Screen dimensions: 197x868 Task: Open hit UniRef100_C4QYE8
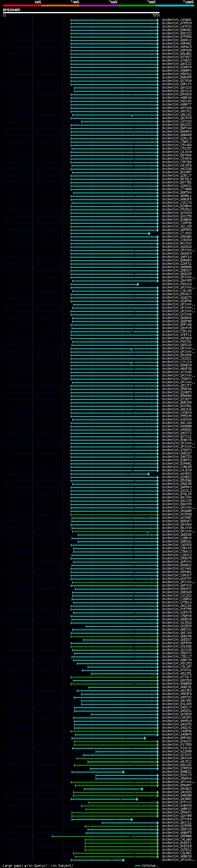pos(177,545)
